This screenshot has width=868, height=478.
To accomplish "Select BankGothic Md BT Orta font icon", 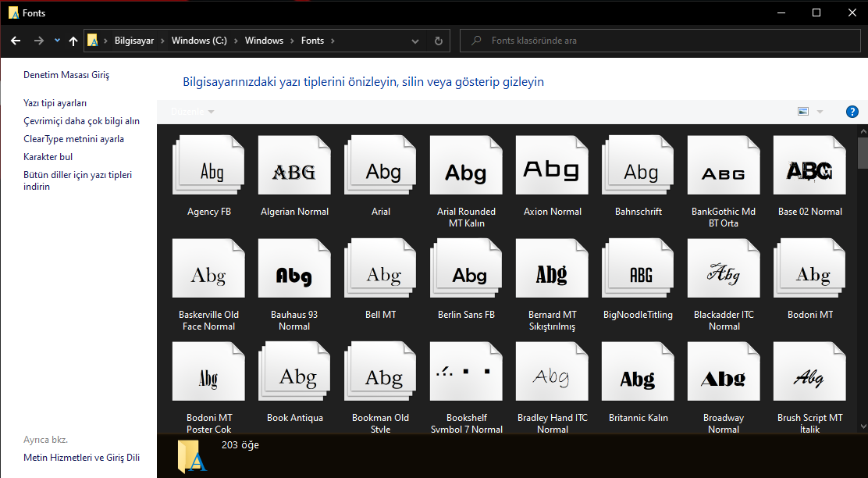I will [724, 165].
